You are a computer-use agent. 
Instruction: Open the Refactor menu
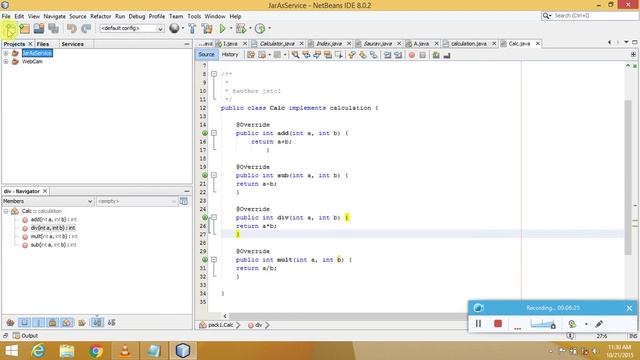point(100,16)
